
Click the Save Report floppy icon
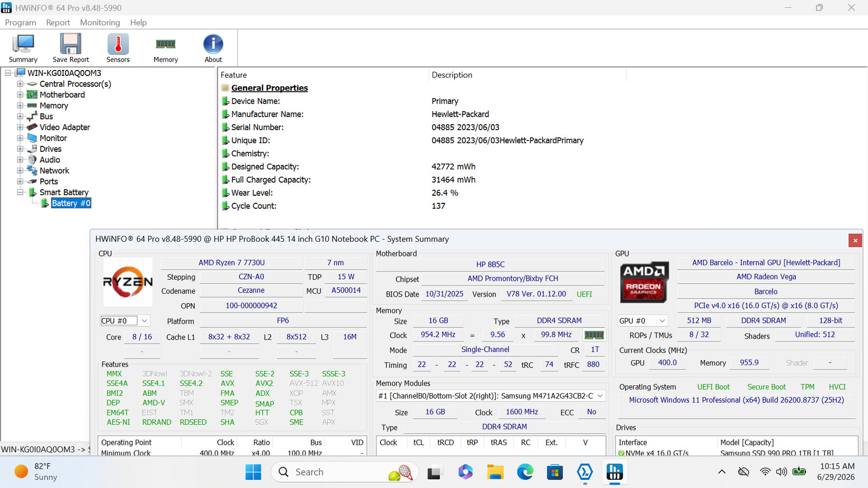(x=71, y=48)
